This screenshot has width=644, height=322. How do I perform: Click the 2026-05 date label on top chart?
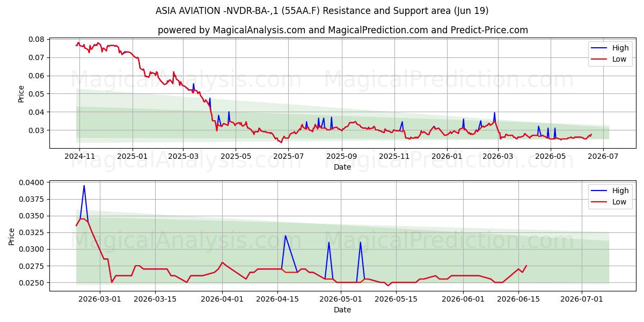(551, 156)
